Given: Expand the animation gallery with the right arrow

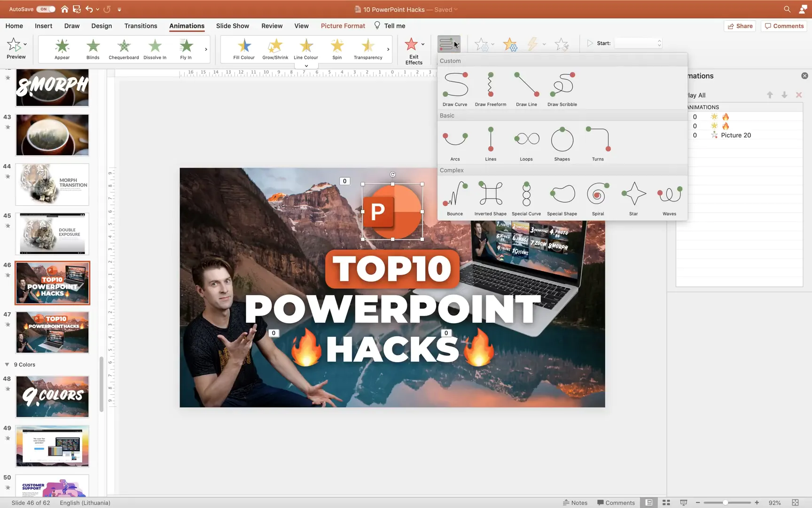Looking at the screenshot, I should [x=205, y=48].
